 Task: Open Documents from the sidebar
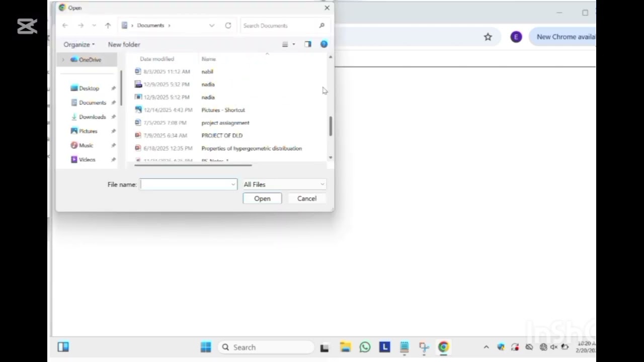(93, 103)
